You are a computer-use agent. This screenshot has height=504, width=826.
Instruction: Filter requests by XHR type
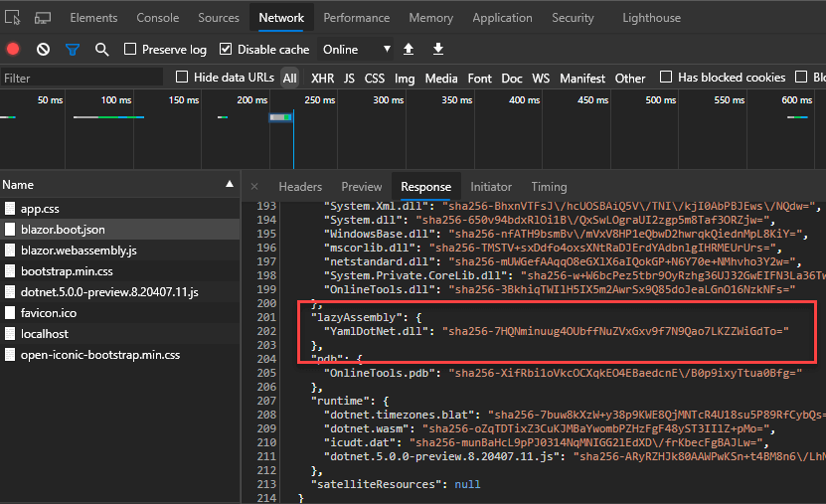pos(322,78)
